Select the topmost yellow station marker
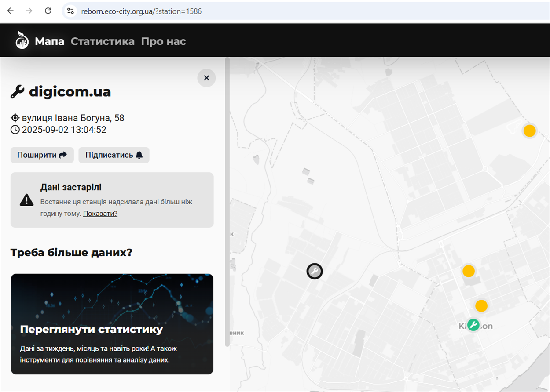Image resolution: width=550 pixels, height=392 pixels. (529, 131)
